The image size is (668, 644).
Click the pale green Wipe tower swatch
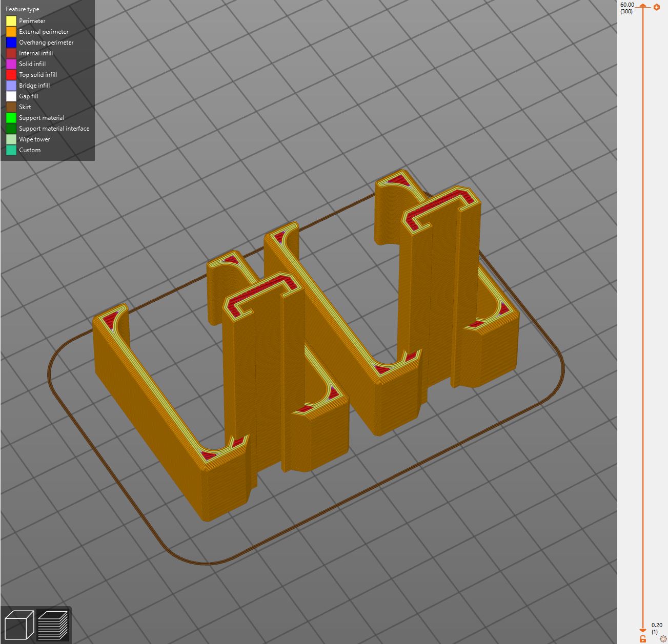(x=11, y=139)
